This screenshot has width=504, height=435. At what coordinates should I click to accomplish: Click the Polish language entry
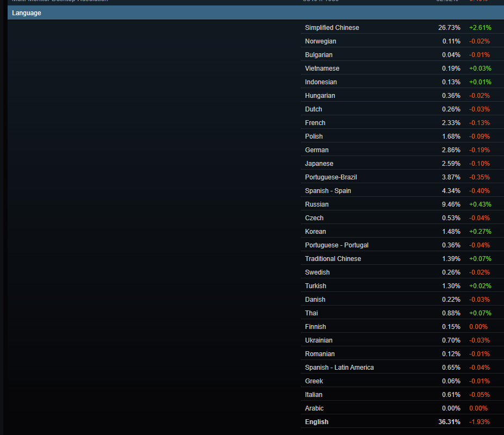pyautogui.click(x=314, y=136)
